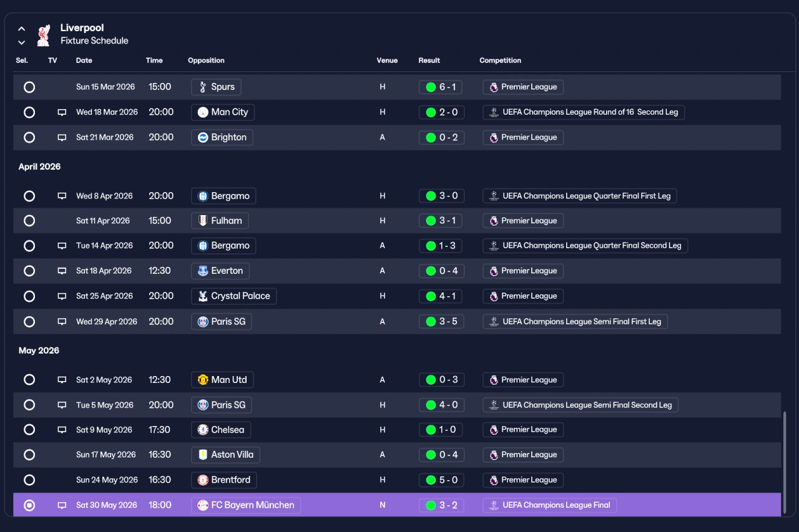Viewport: 799px width, 532px height.
Task: Sort by the Opposition column header
Action: point(206,60)
